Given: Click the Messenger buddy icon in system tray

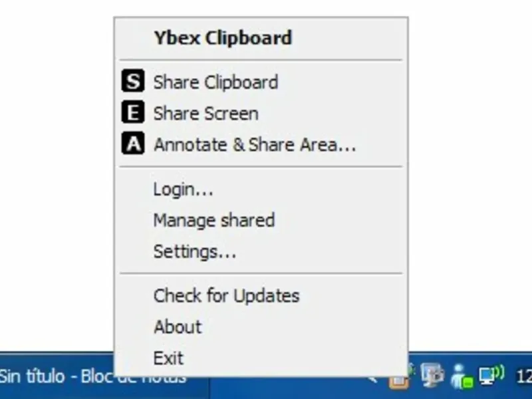Looking at the screenshot, I should coord(460,377).
